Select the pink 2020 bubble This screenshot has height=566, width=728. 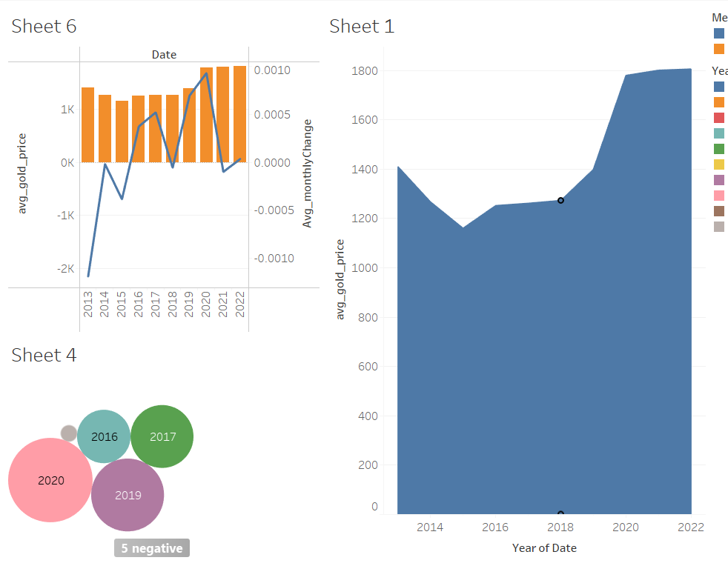50,480
